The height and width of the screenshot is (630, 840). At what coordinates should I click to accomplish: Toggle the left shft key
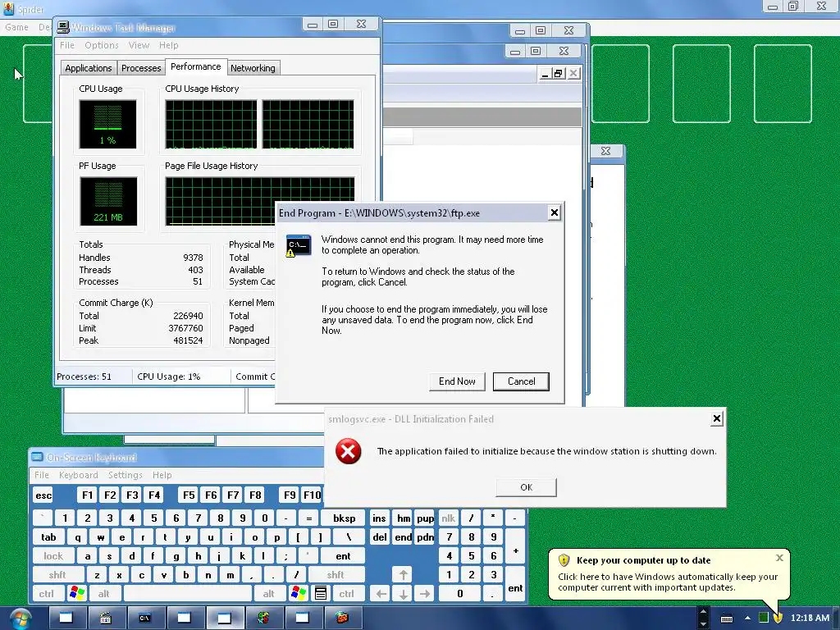(57, 575)
